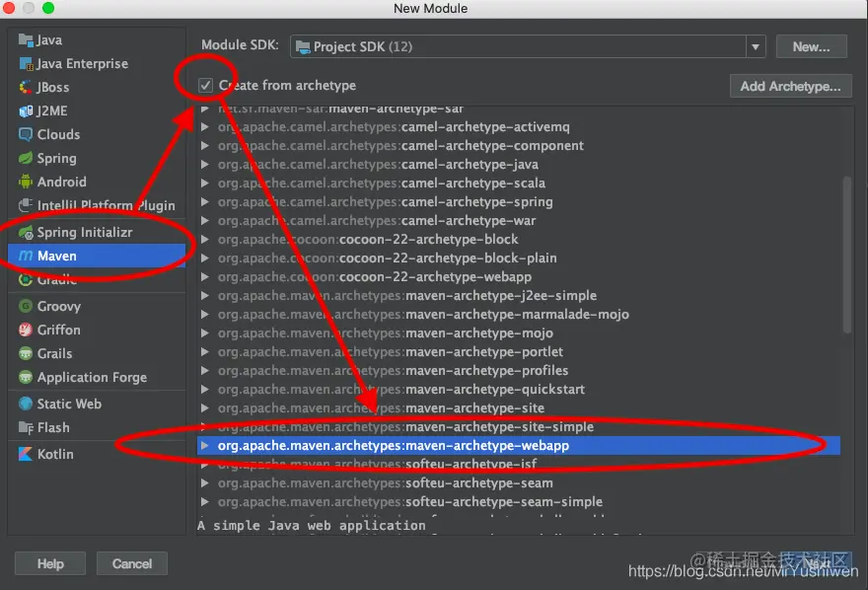868x590 pixels.
Task: Select maven-archetype-site-simple row
Action: tap(519, 427)
